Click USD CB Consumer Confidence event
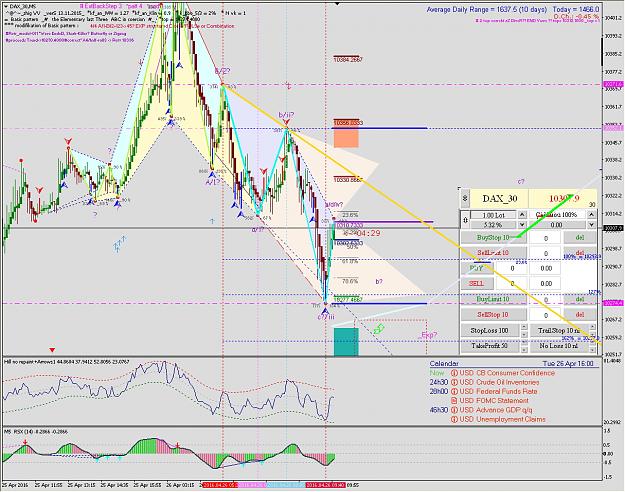Viewport: 625px width, 492px height. point(507,373)
